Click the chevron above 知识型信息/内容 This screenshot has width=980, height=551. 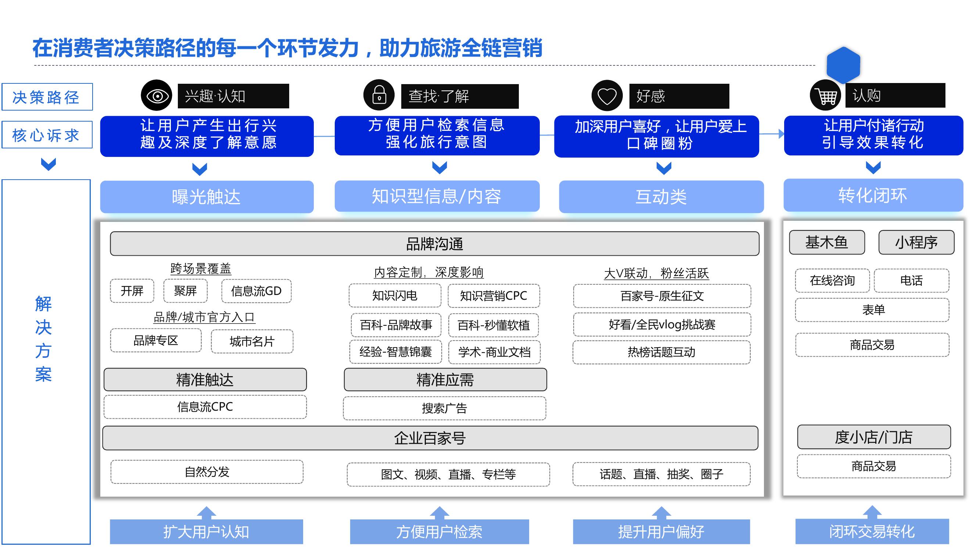coord(439,167)
